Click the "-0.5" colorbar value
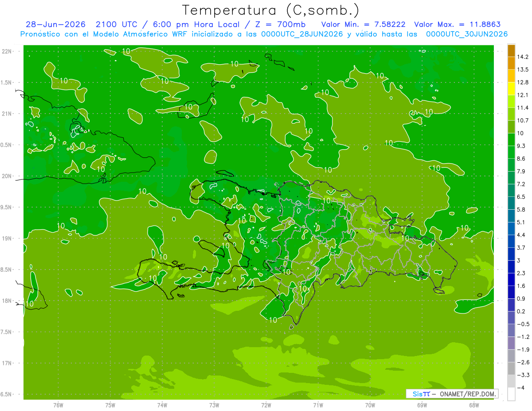Screen dimensions: 532x411 click(523, 324)
